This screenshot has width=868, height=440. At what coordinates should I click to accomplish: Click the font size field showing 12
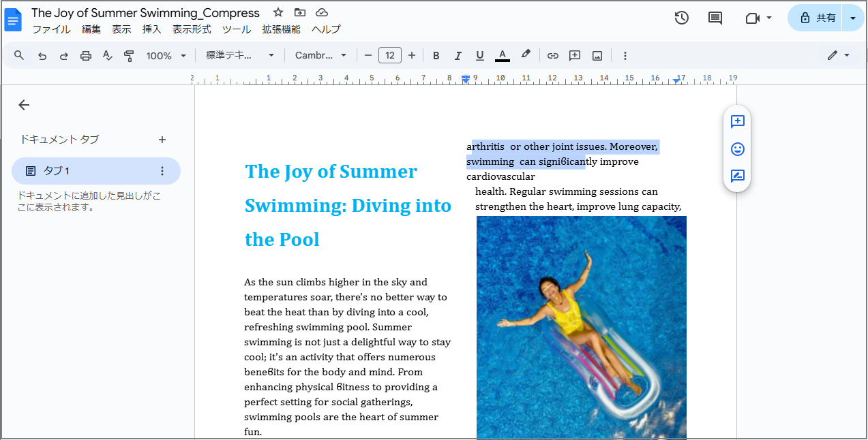click(390, 56)
